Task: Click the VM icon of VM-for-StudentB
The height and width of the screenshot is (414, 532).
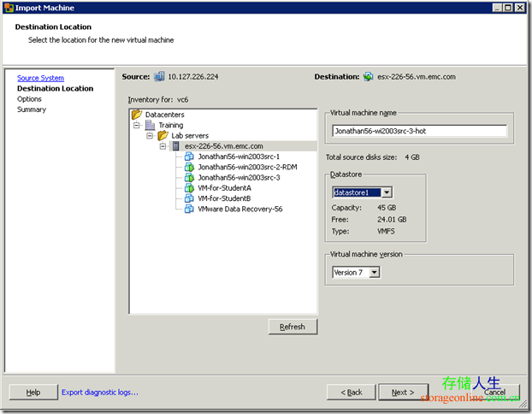Action: (x=189, y=198)
